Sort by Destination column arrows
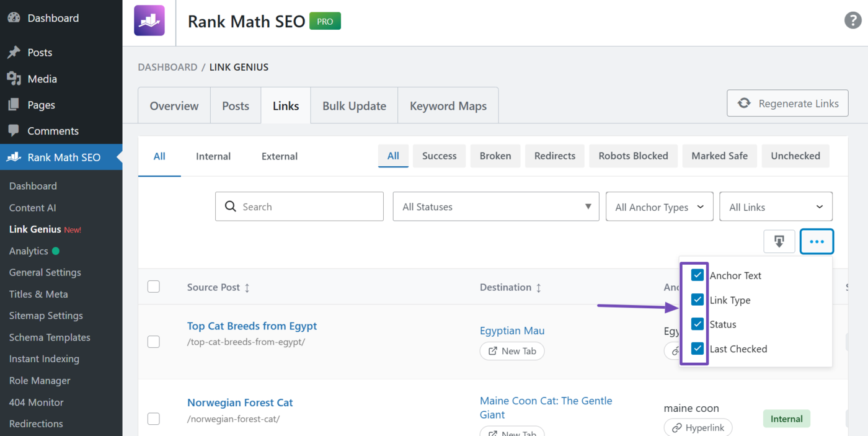 pos(539,288)
